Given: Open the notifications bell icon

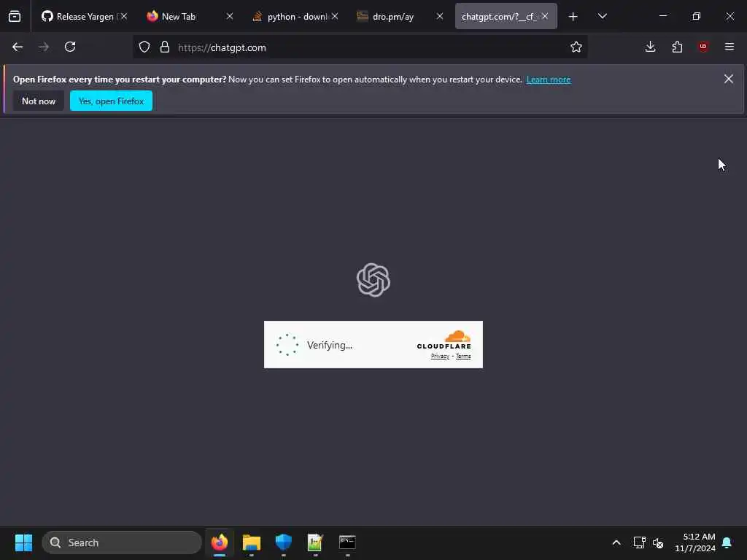Looking at the screenshot, I should 727,542.
